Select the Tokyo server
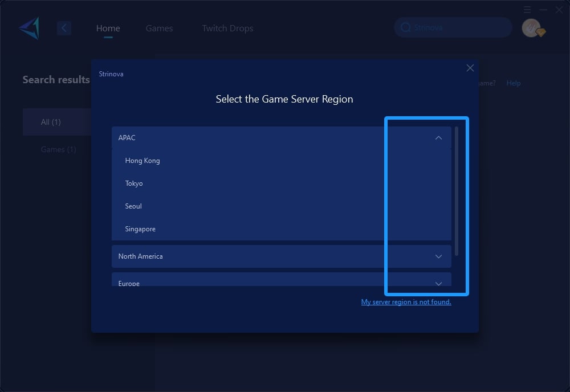 point(282,183)
